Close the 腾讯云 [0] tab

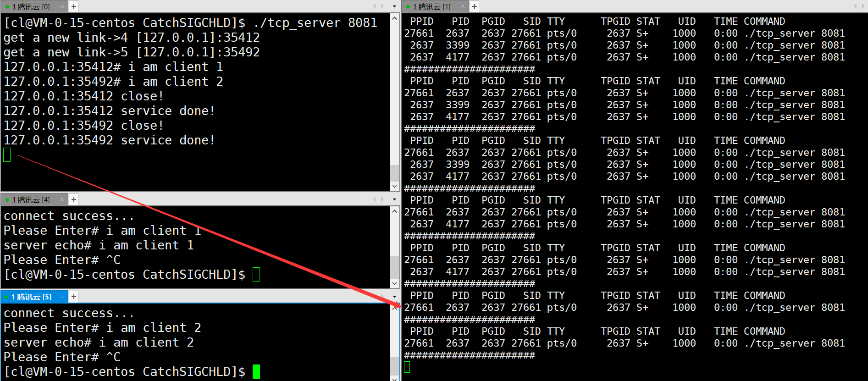[62, 6]
